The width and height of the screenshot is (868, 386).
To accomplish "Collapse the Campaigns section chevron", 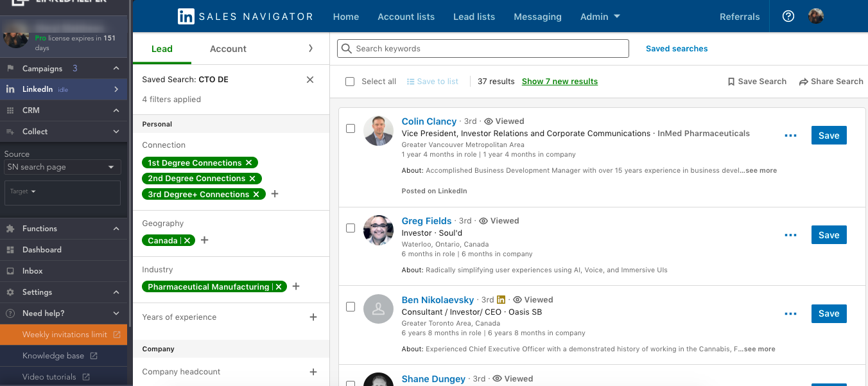I will (x=116, y=69).
